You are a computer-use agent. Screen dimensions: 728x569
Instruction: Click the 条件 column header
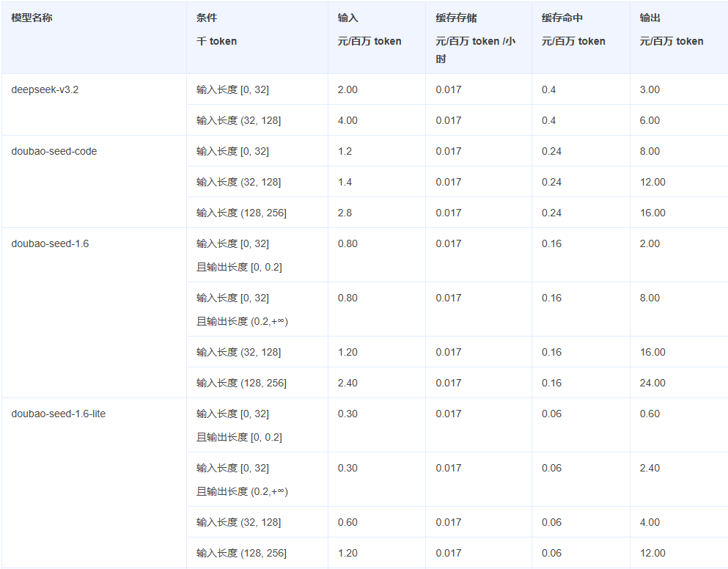point(207,18)
